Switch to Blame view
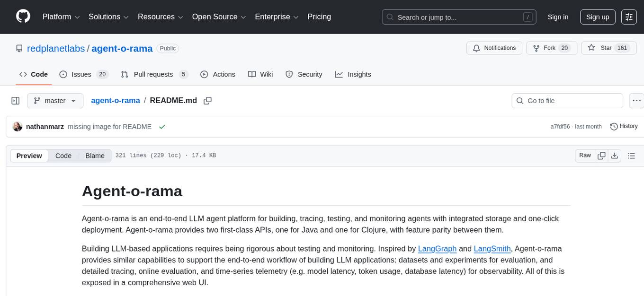 point(95,156)
